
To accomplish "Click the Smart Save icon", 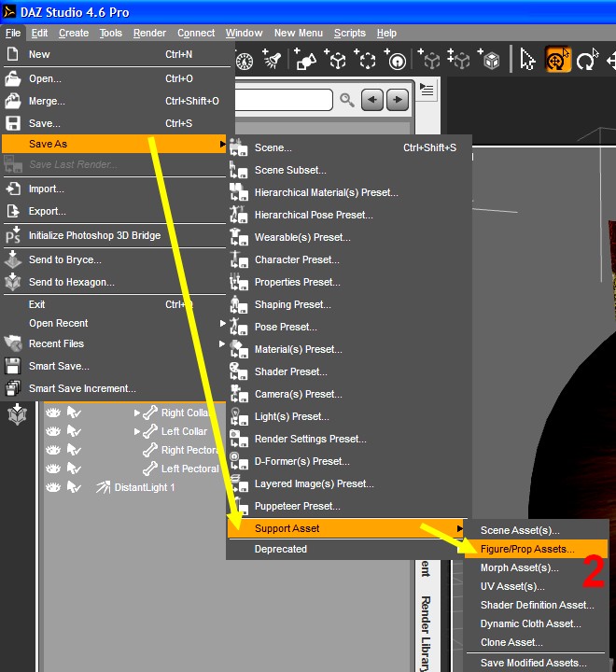I will (x=13, y=367).
